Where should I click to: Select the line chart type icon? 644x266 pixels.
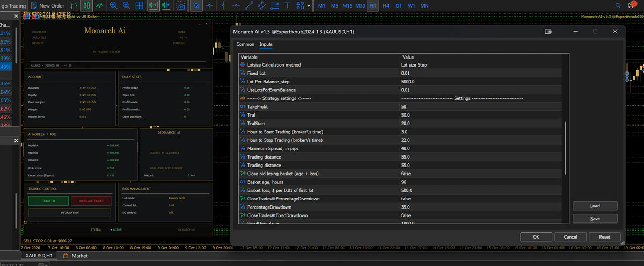coord(99,5)
